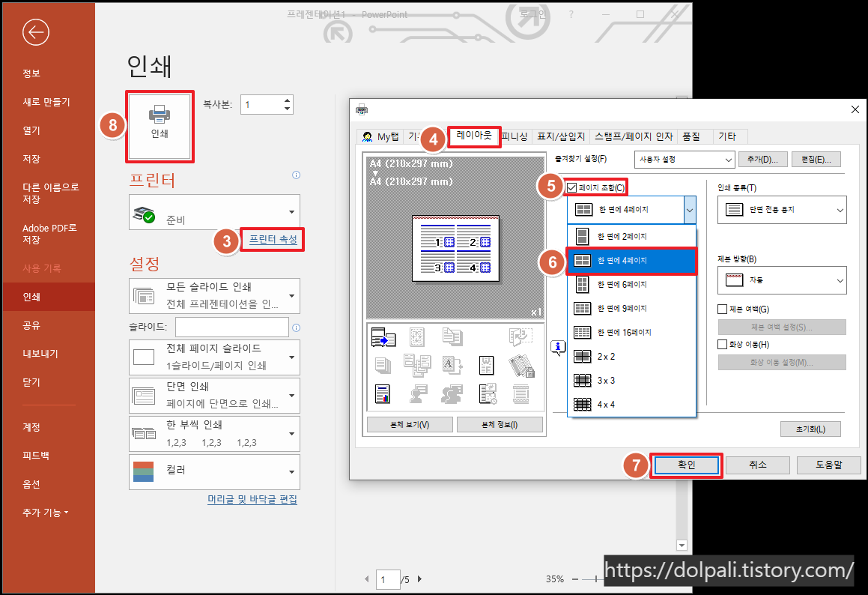Click the document-with-chart icon in the preview panel

383,393
